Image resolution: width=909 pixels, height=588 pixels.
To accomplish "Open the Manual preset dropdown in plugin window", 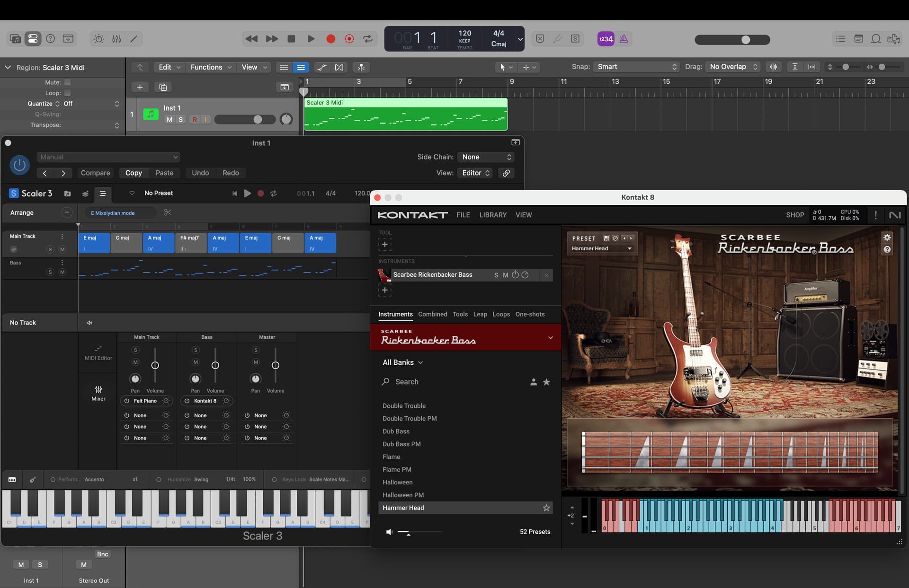I will pyautogui.click(x=108, y=157).
